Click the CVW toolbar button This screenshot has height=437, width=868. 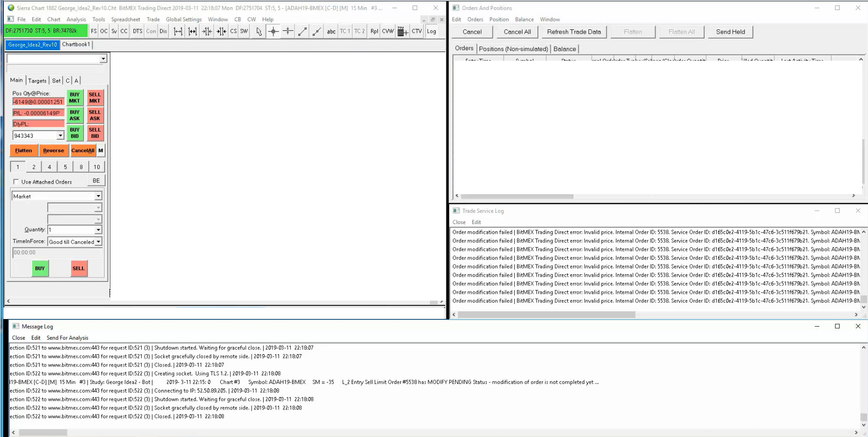click(x=388, y=31)
